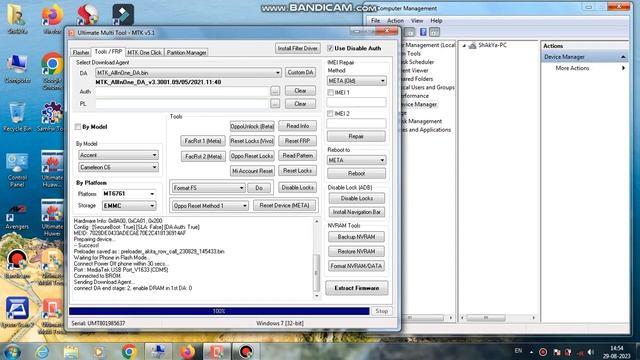Viewport: 640px width, 360px height.
Task: Click the log panel vertical scrollbar
Action: [x=316, y=259]
